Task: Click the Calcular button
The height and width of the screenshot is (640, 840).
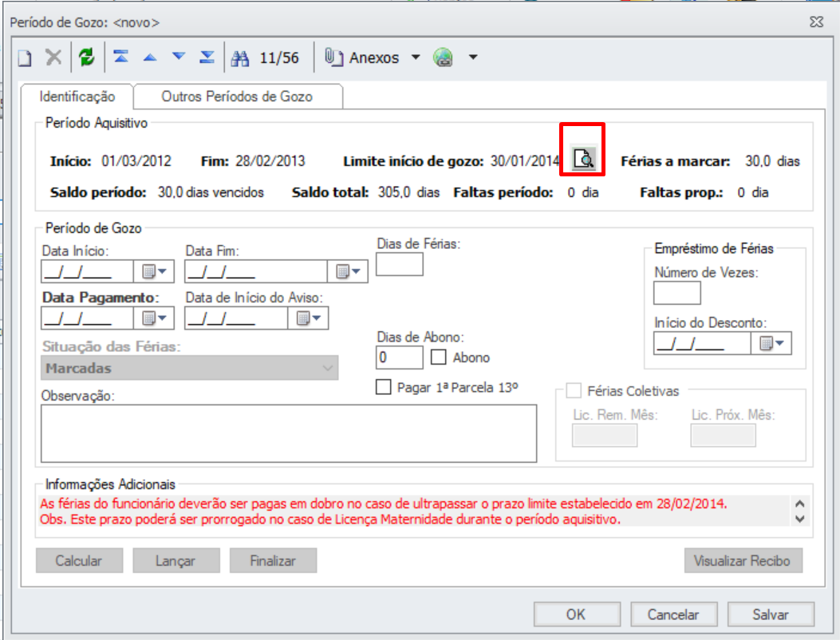Action: pos(79,561)
